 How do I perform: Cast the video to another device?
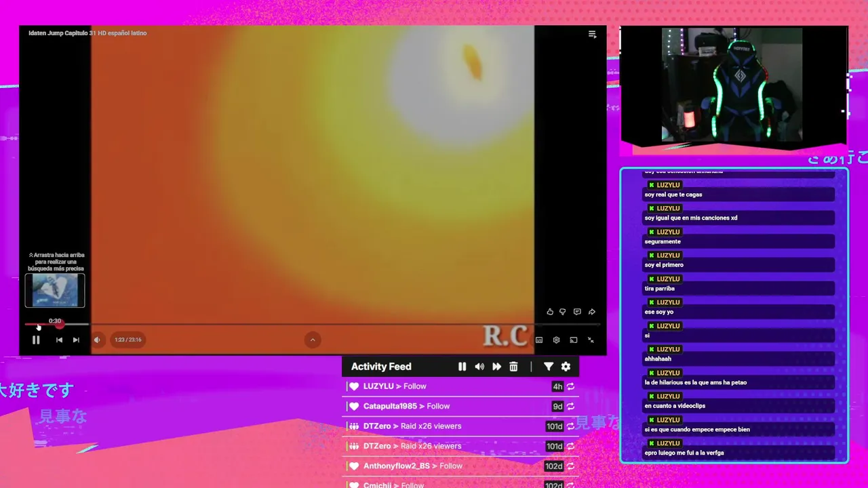click(573, 340)
